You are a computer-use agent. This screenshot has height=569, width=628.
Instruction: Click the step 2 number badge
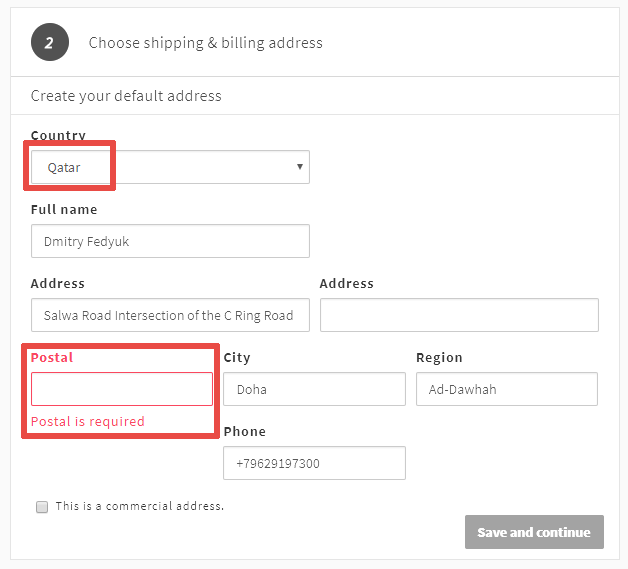click(49, 43)
